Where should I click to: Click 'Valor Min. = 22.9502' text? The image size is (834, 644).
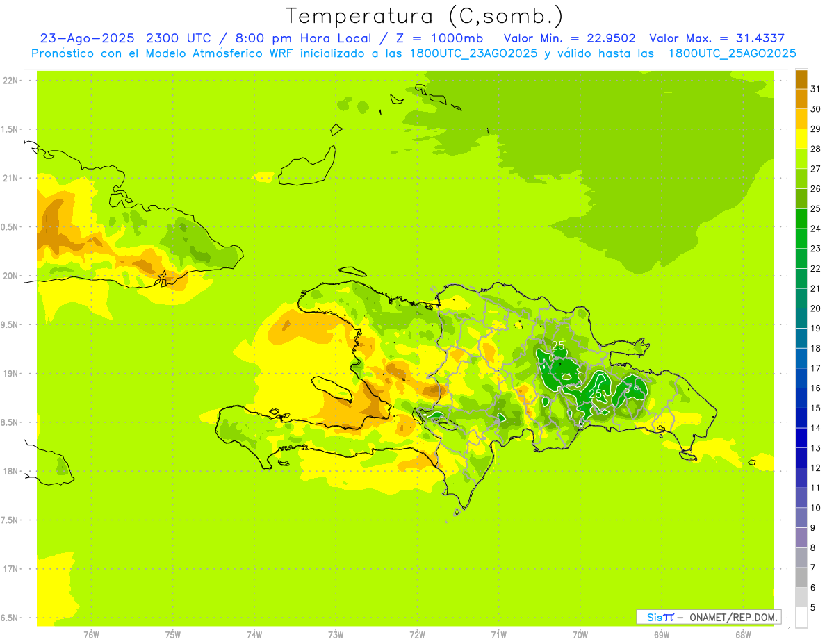[x=569, y=38]
